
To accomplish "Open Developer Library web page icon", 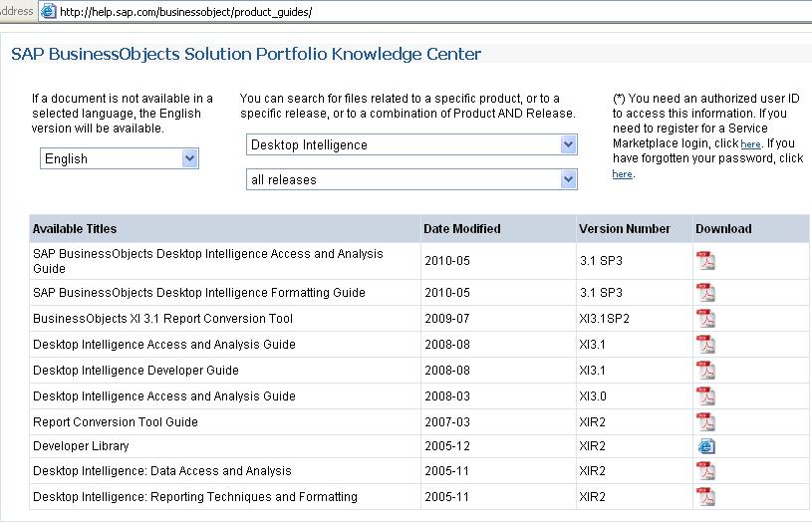I will point(705,446).
